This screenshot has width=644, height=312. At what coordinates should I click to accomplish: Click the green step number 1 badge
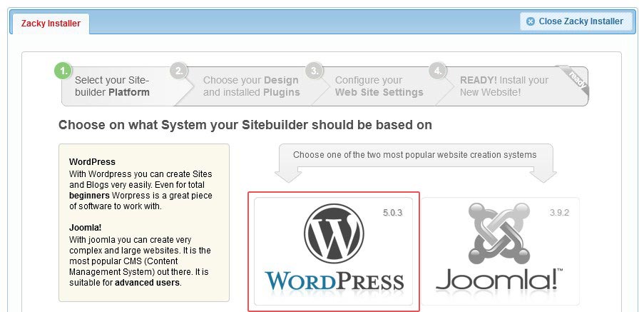coord(63,71)
